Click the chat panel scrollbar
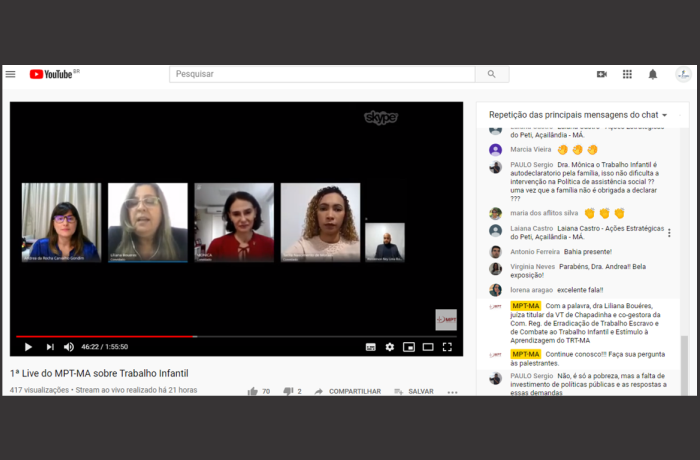Image resolution: width=700 pixels, height=460 pixels. [x=684, y=365]
